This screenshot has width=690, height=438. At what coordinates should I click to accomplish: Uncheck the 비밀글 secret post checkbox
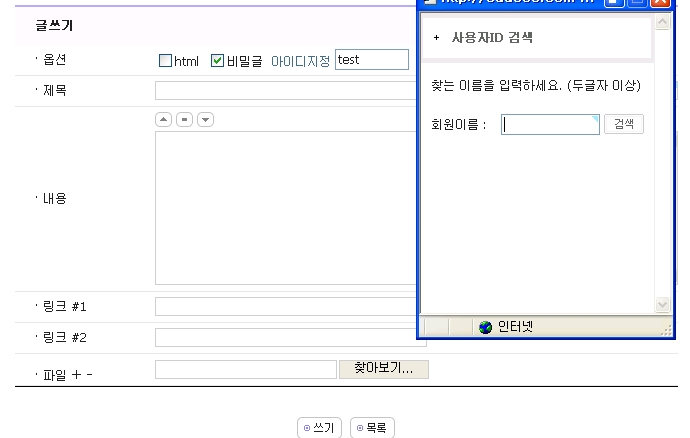[217, 61]
